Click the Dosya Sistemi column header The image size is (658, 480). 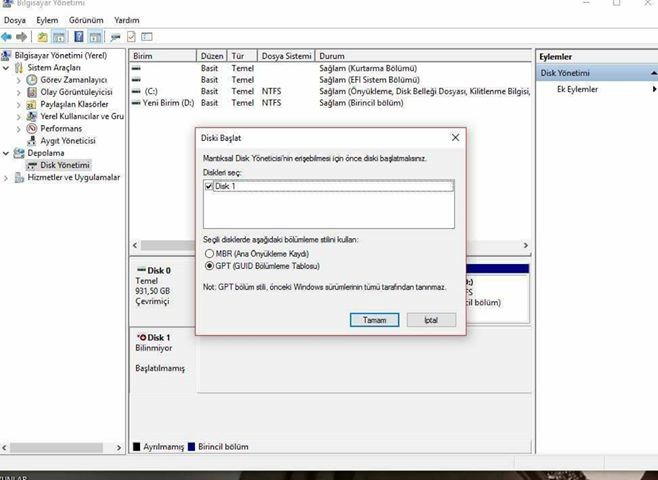286,56
